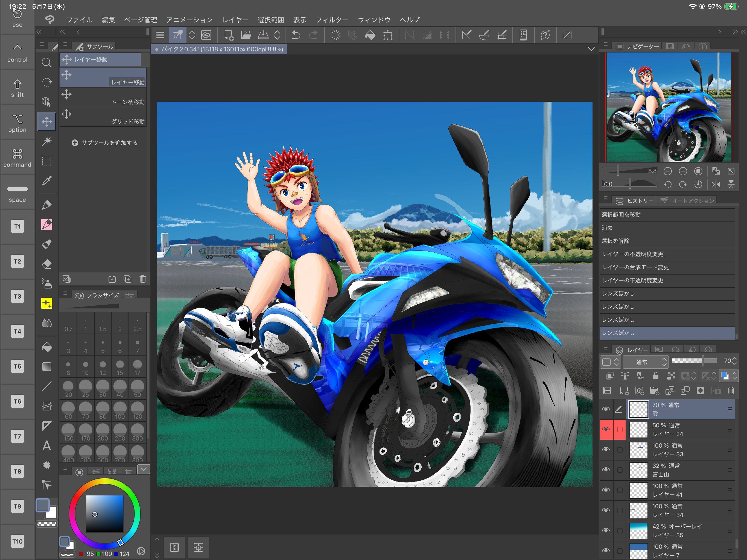747x560 pixels.
Task: Select the yellow Decoration sparkle tool
Action: [46, 303]
